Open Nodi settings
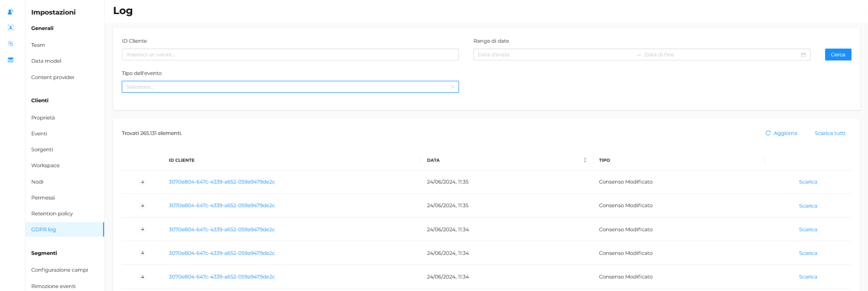The image size is (868, 291). coord(37,182)
